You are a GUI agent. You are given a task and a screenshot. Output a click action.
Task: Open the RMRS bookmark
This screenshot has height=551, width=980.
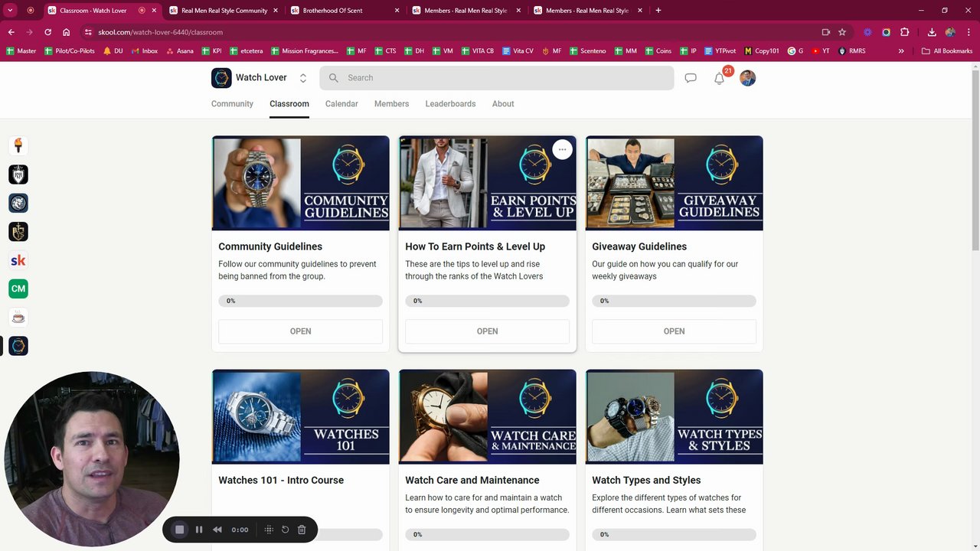(852, 51)
